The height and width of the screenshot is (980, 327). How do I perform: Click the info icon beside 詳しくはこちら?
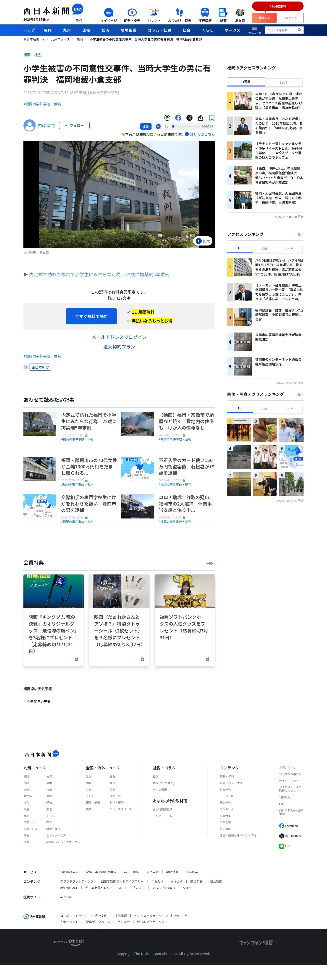click(x=187, y=134)
